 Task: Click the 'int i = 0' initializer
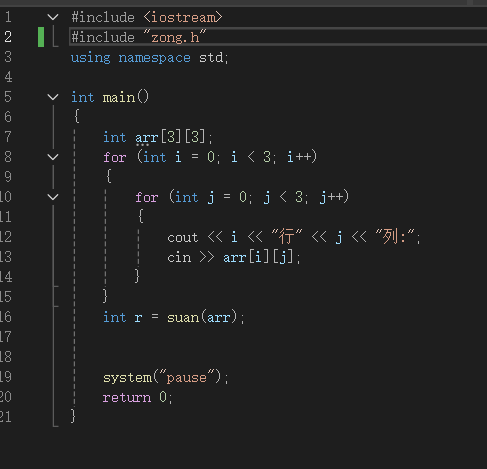pos(179,157)
